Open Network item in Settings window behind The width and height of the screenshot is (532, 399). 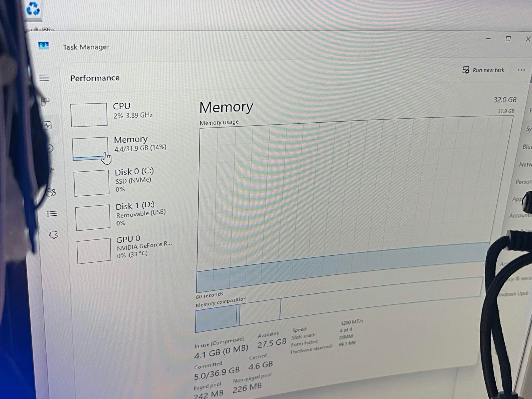[x=525, y=164]
